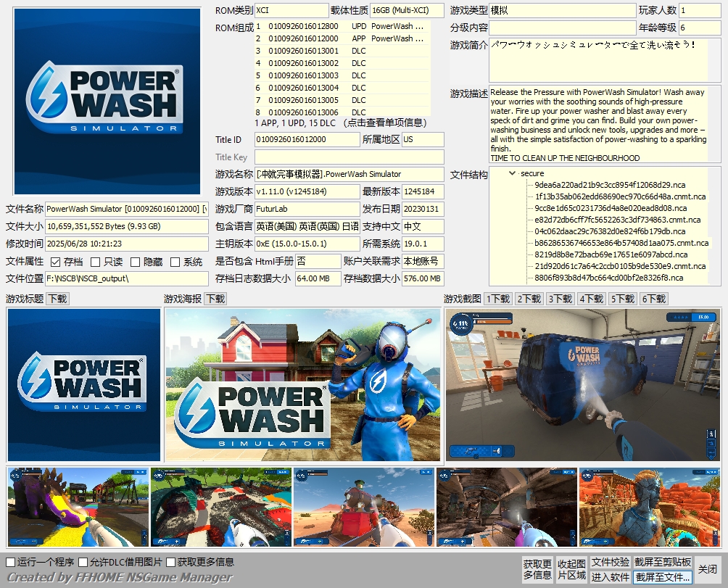Check the 隐藏 hidden attribute checkbox
Screen dimensions: 728x588
[x=135, y=262]
